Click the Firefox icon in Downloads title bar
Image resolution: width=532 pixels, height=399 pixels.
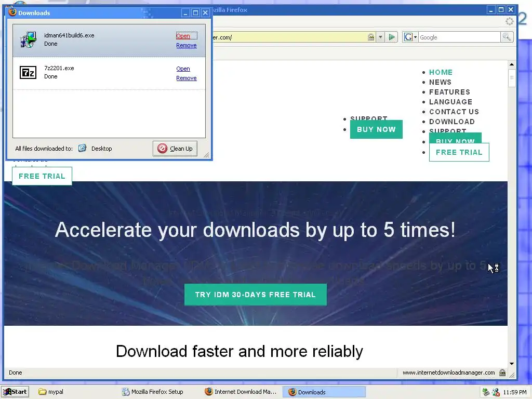[12, 12]
